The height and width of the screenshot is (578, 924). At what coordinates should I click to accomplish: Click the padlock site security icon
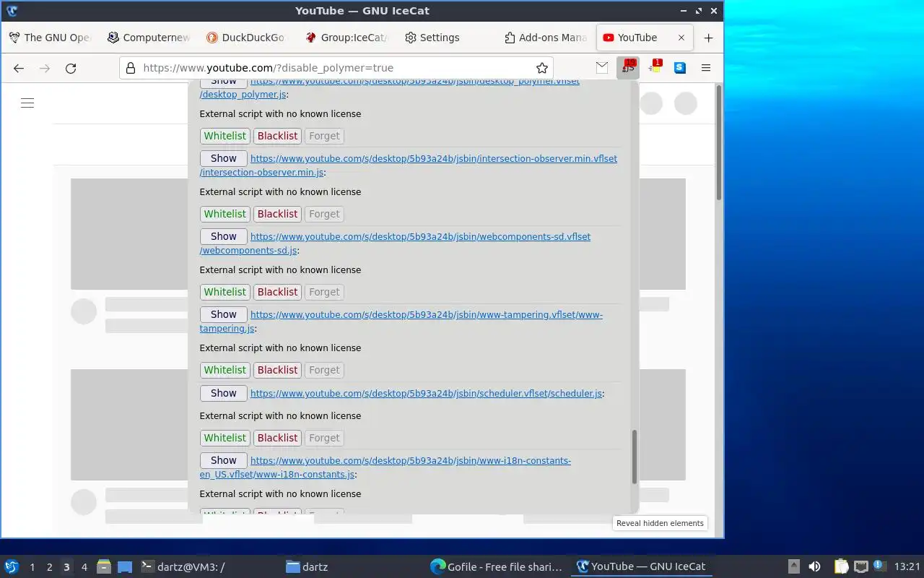(131, 68)
